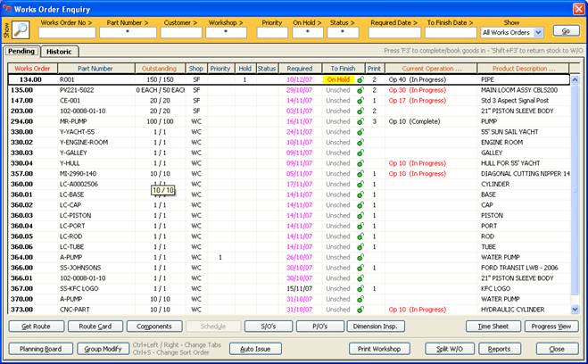Click the Customer filter field
Screen dimensions: 588x364
[181, 33]
